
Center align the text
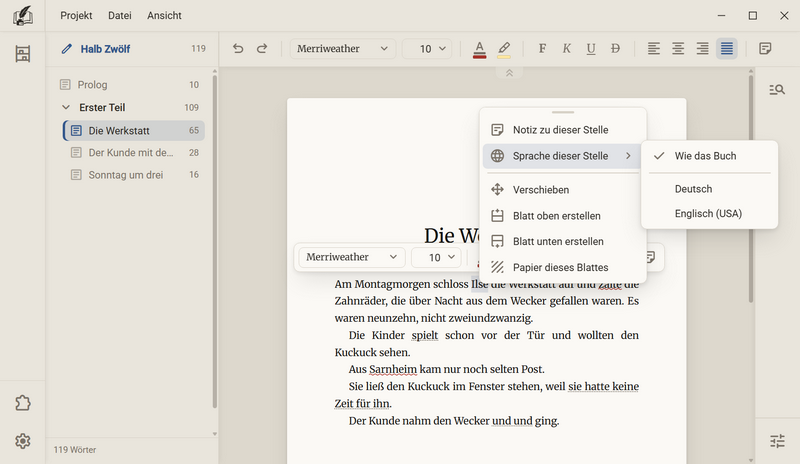(678, 48)
